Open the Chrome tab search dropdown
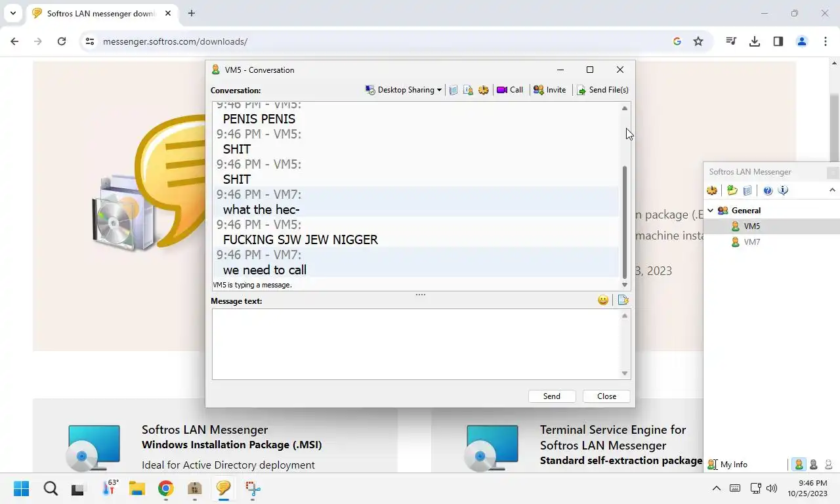 tap(12, 13)
